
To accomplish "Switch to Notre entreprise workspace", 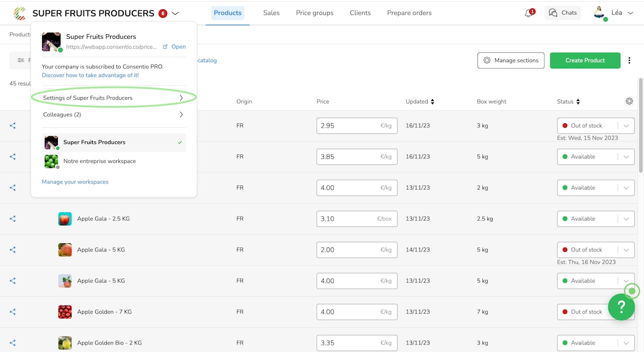I will [99, 161].
